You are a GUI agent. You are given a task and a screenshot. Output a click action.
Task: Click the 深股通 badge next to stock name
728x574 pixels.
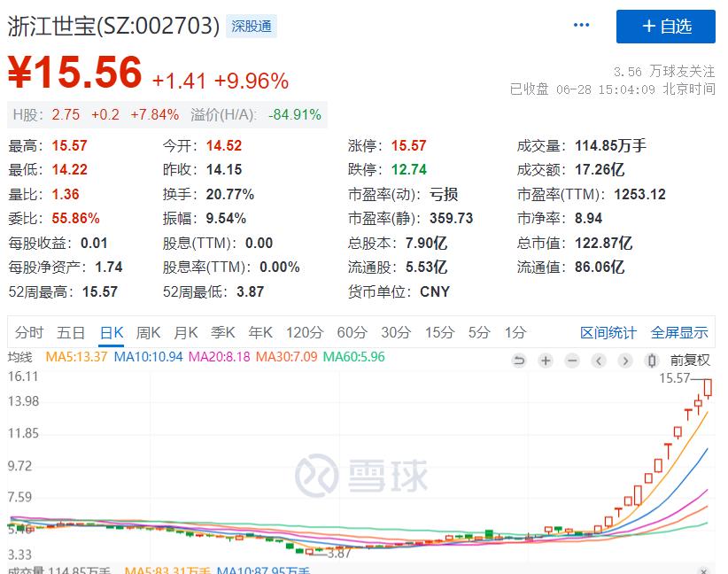pos(252,26)
